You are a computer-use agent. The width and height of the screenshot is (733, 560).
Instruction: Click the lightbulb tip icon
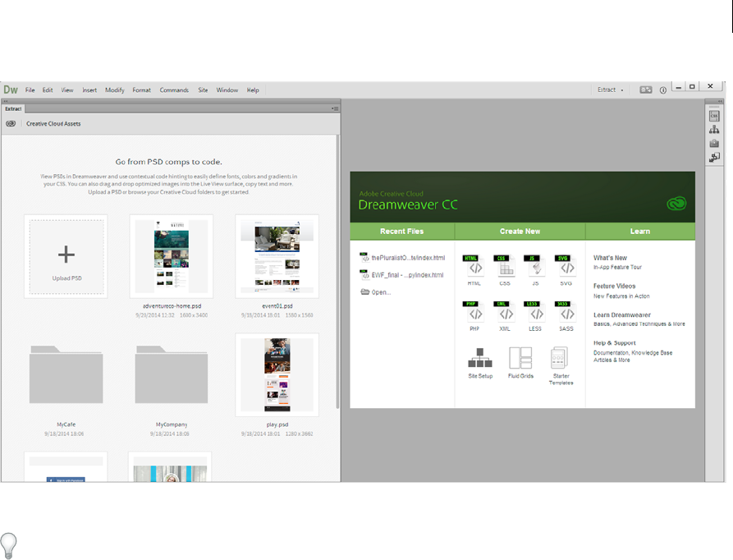tap(8, 545)
